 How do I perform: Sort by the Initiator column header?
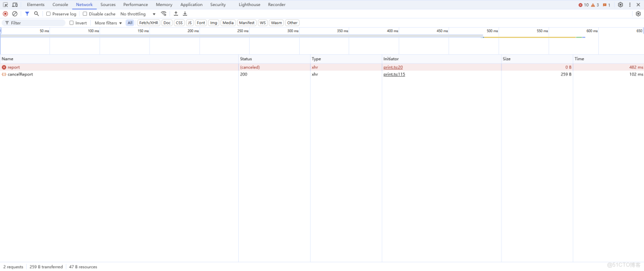442,59
